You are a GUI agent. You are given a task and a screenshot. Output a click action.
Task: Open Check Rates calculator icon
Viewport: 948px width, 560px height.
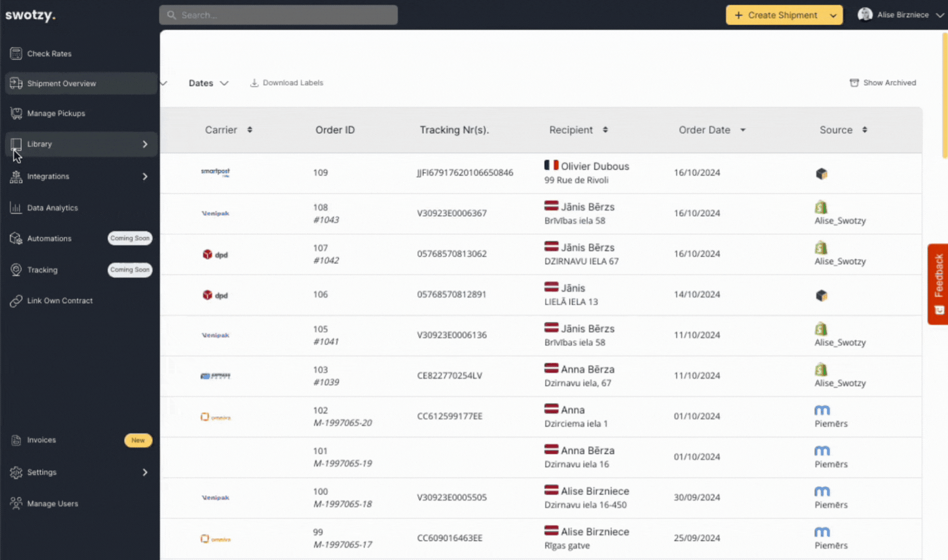click(x=16, y=53)
